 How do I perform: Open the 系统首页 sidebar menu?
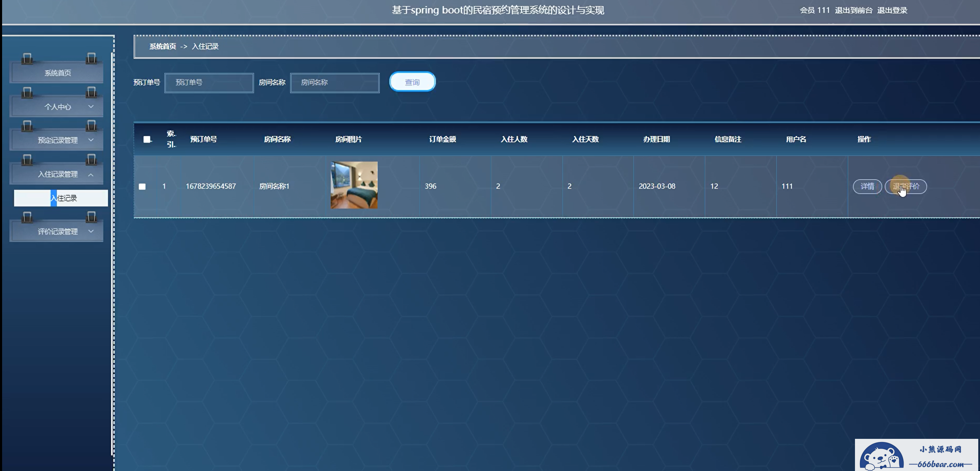pyautogui.click(x=57, y=73)
